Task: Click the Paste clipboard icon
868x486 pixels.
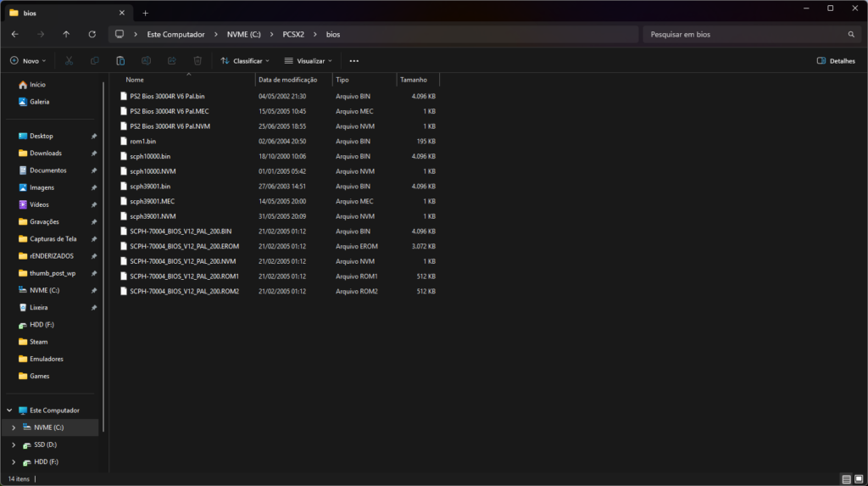Action: pos(120,61)
